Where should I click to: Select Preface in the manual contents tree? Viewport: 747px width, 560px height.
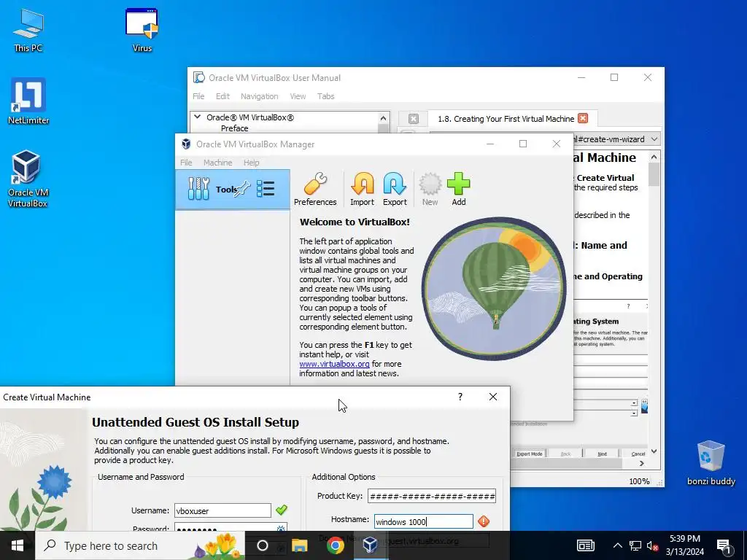coord(234,128)
